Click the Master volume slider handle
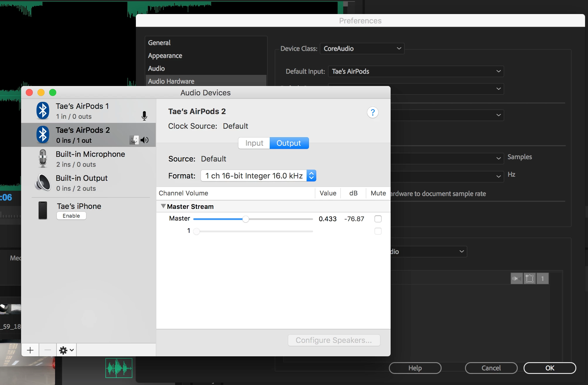 click(246, 219)
